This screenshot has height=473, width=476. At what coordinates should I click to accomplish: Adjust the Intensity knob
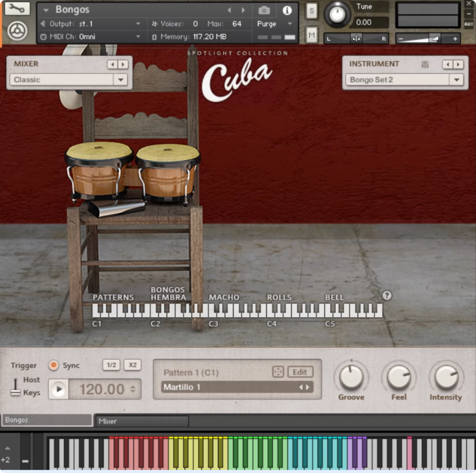coord(446,377)
